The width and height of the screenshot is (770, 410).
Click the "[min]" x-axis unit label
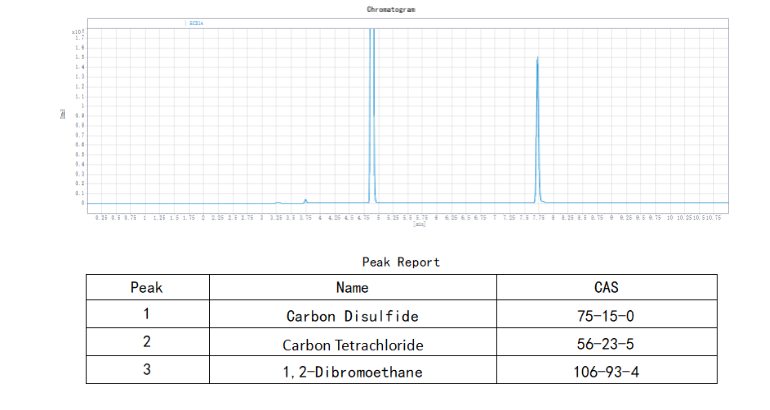coord(419,224)
